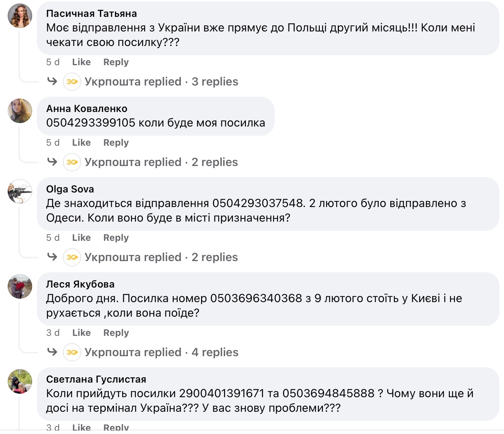The height and width of the screenshot is (434, 504).
Task: Click the 3 d timestamp on Леся Якубова's comment
Action: pyautogui.click(x=53, y=333)
